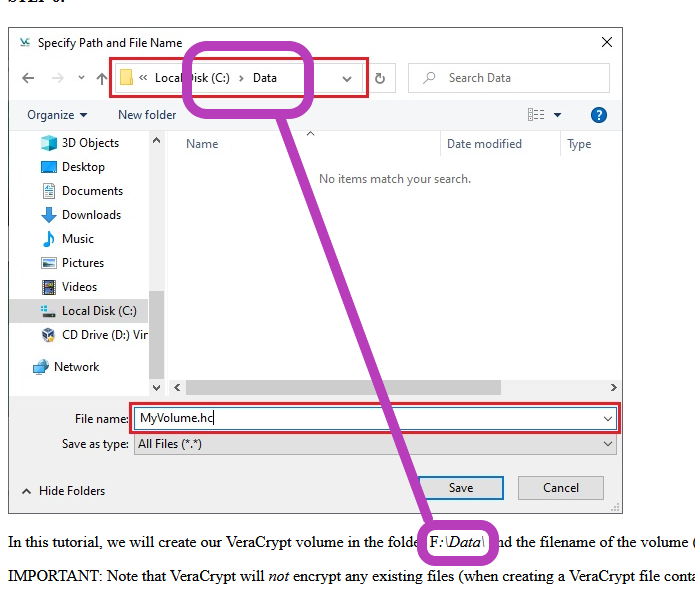Viewport: 695px width, 589px height.
Task: Click the double chevron in address bar
Action: click(x=143, y=78)
